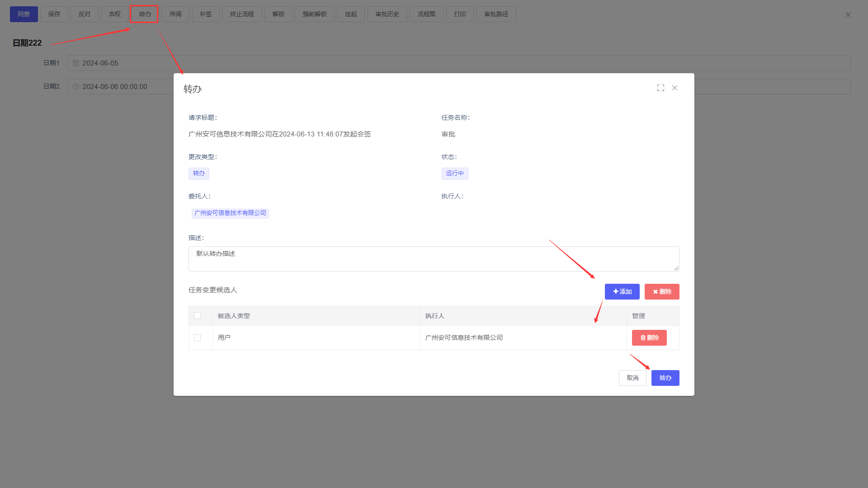The image size is (868, 488).
Task: Click the 删除 button beside 添加
Action: point(662,291)
